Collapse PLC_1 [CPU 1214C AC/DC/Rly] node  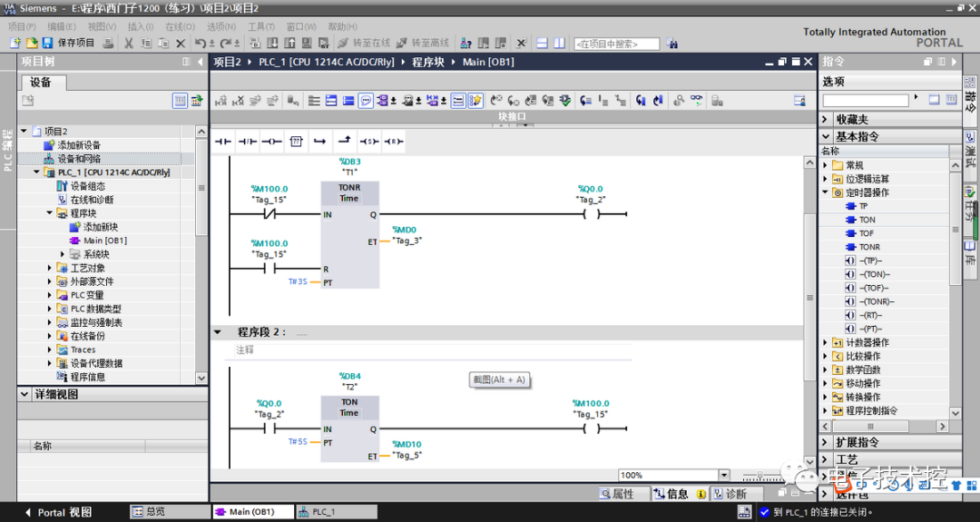[x=37, y=172]
